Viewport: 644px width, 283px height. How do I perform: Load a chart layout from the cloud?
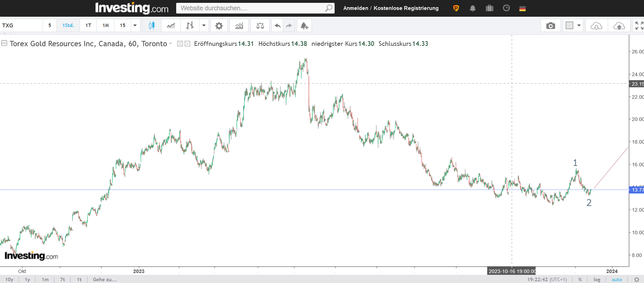(x=596, y=26)
